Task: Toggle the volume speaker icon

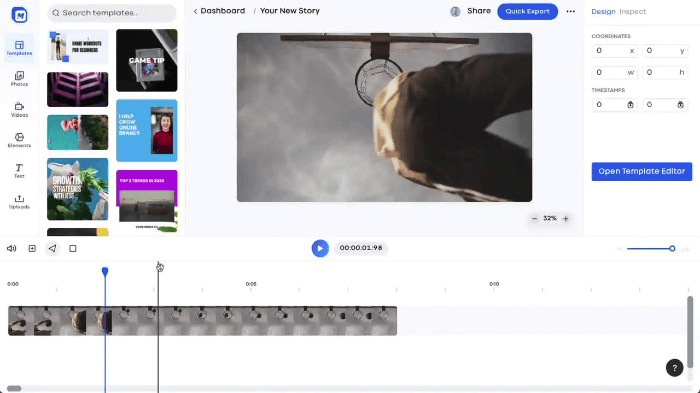Action: (12, 248)
